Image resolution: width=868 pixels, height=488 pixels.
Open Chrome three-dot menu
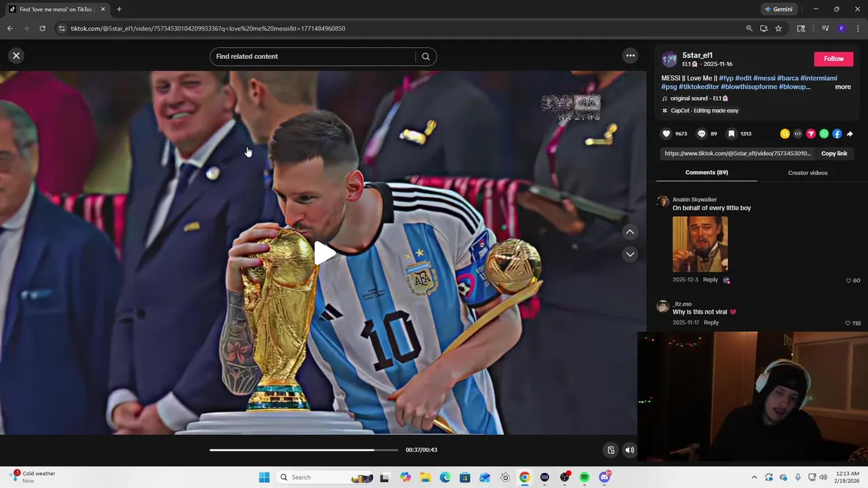(858, 28)
